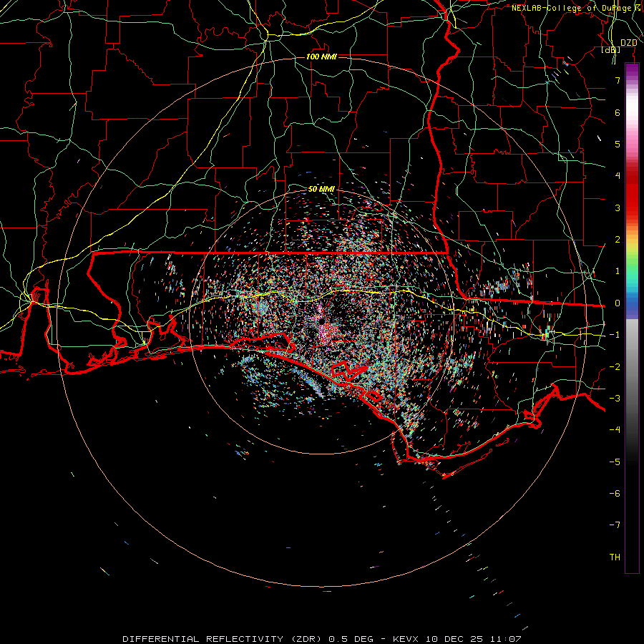
Task: Click the Differential Reflectivity caption at the bottom
Action: coord(321,639)
